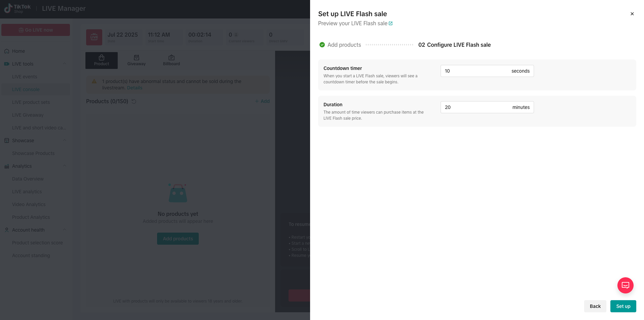Collapse the Account health section

[x=65, y=230]
